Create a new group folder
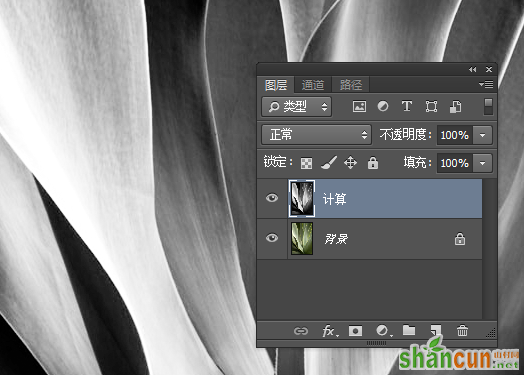 click(x=409, y=330)
